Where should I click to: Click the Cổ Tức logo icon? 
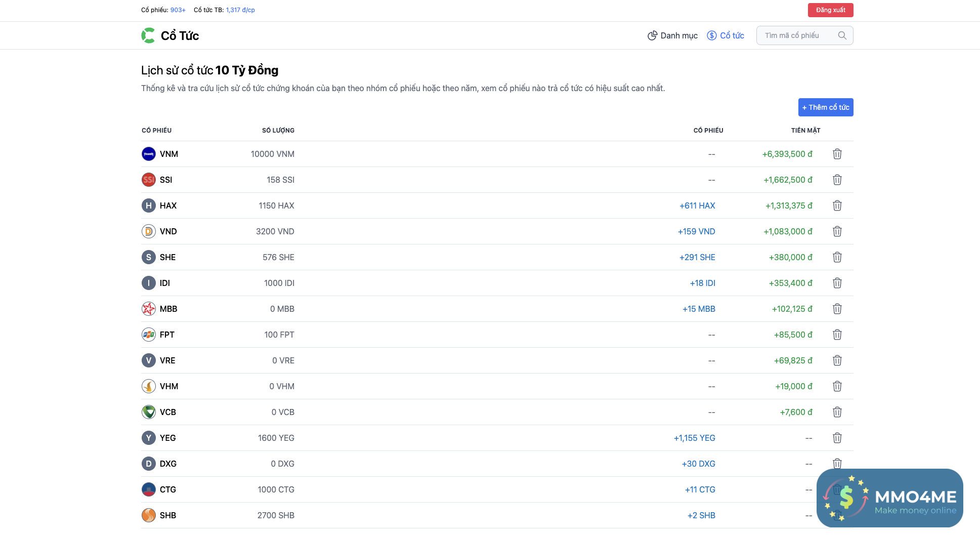pos(148,35)
